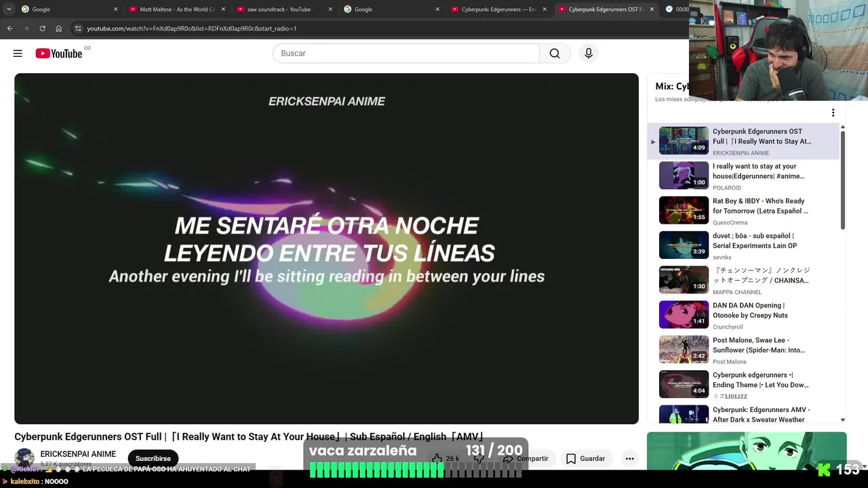Open the tab search dropdown arrow
Viewport: 868px width, 488px height.
pos(9,9)
